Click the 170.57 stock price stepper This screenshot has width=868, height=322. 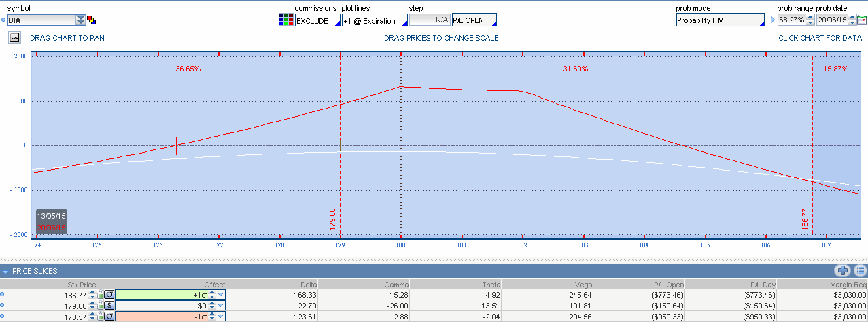[x=92, y=317]
